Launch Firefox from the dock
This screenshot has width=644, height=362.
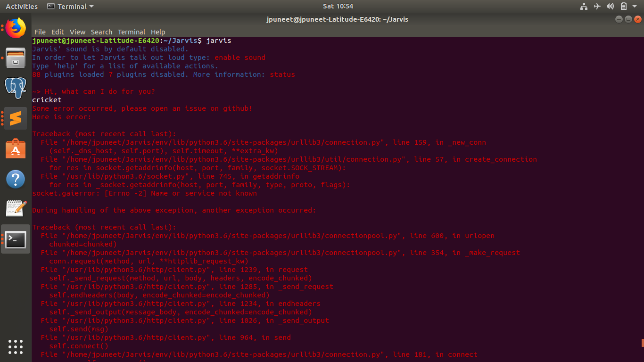[16, 28]
